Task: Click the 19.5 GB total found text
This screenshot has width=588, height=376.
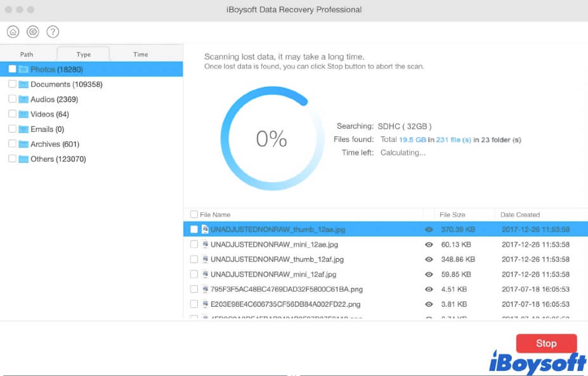Action: coord(412,140)
